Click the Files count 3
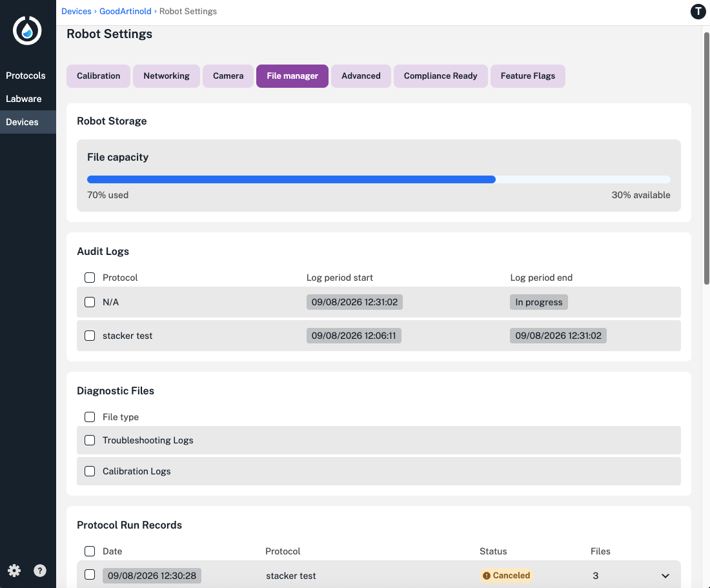 pos(596,576)
